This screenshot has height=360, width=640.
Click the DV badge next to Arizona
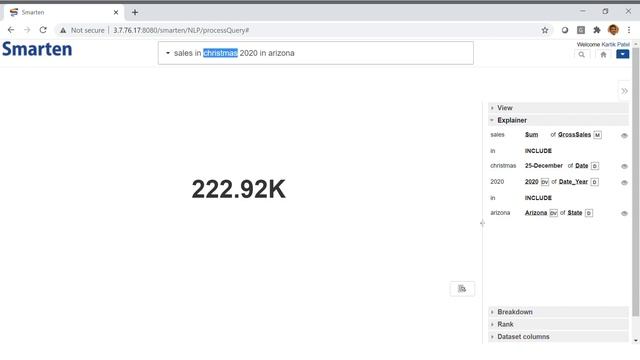click(x=553, y=213)
